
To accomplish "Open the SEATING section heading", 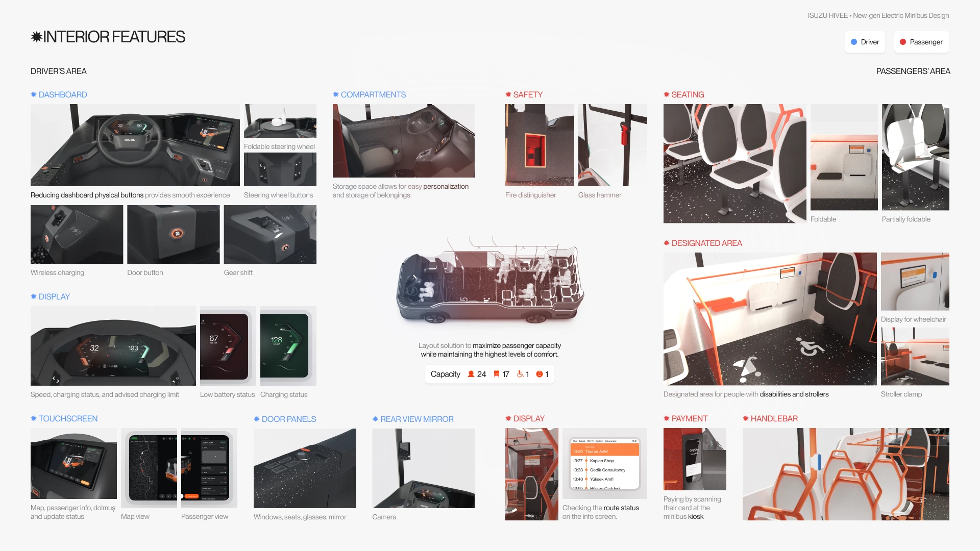I will point(687,95).
